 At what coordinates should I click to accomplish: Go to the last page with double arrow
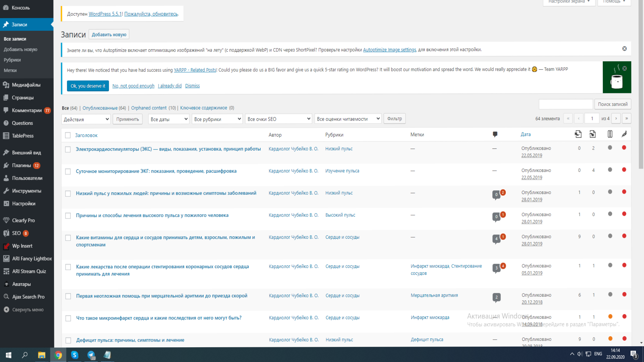626,118
